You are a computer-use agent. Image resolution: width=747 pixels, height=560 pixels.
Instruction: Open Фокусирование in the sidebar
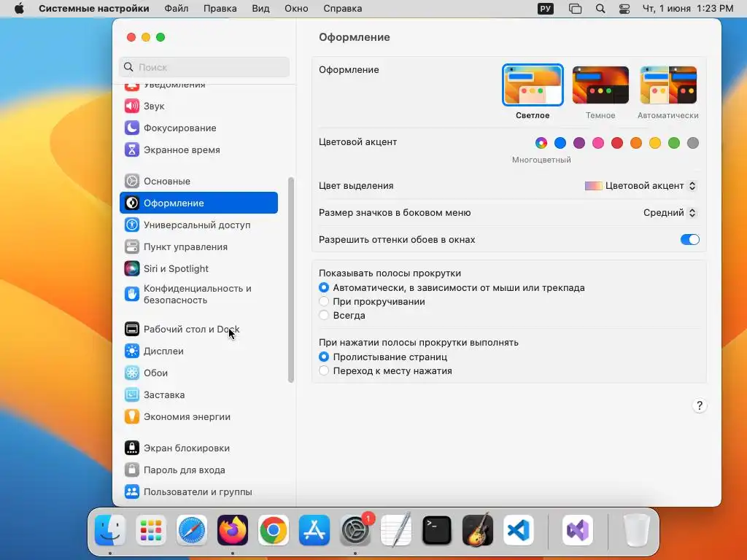click(198, 128)
